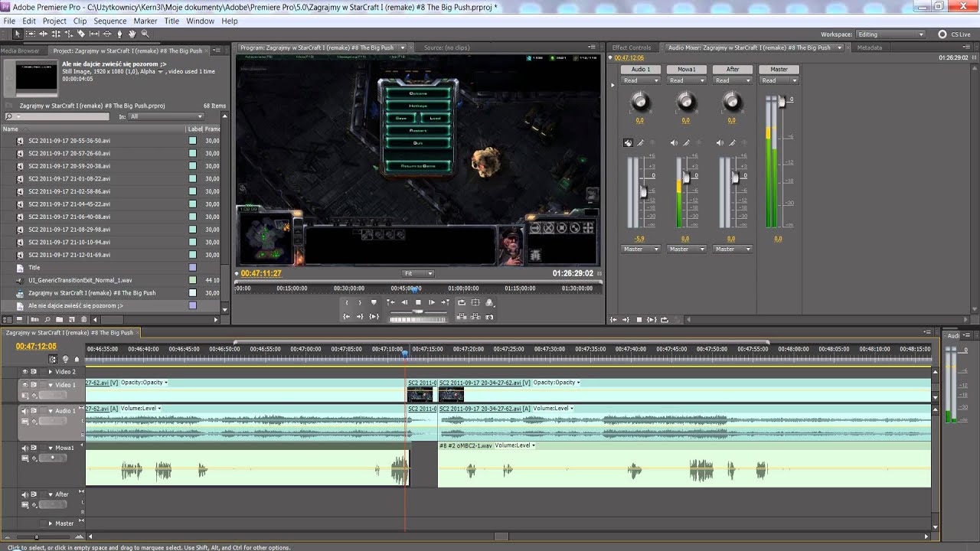The height and width of the screenshot is (551, 980).
Task: Mute the After track speaker
Action: point(24,494)
